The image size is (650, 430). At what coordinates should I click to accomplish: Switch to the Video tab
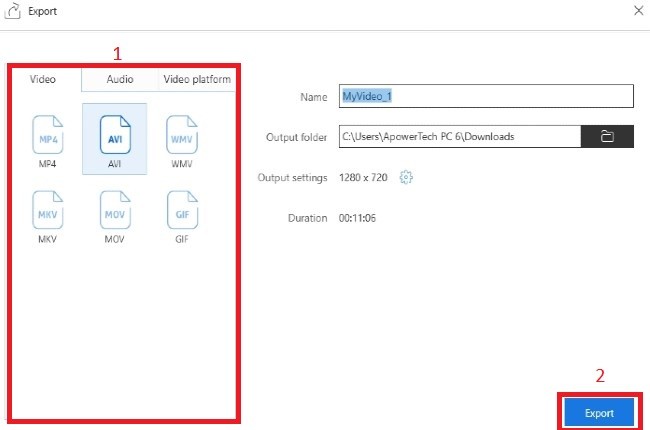tap(43, 79)
